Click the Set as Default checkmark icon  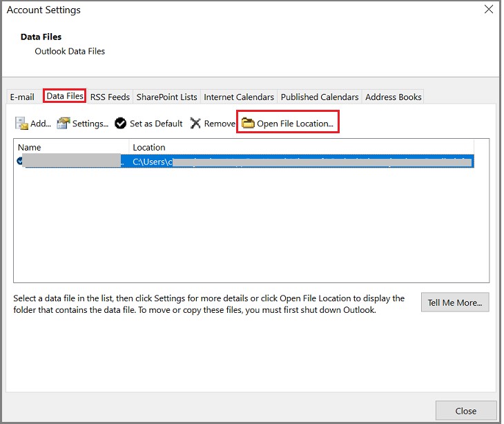121,123
